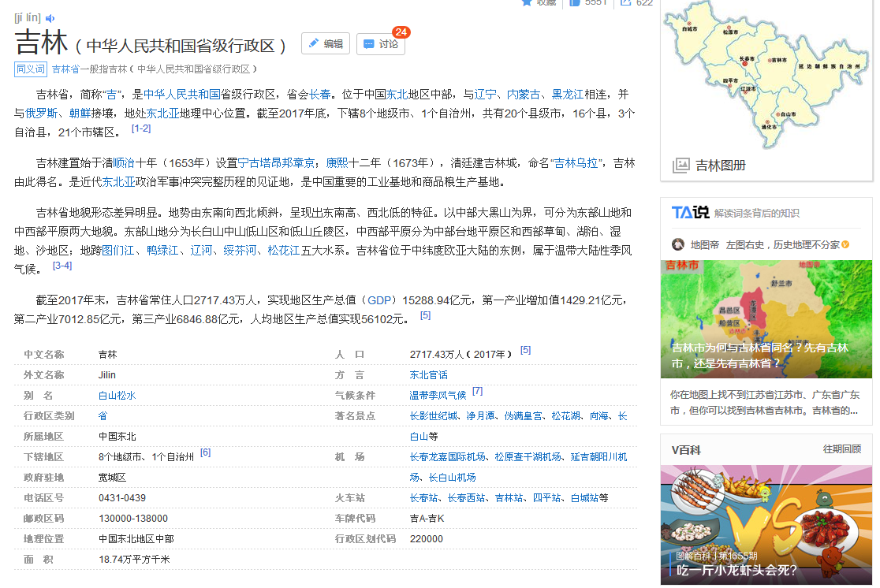Open the 长影世纪城 attraction link
Image resolution: width=880 pixels, height=588 pixels.
click(433, 415)
